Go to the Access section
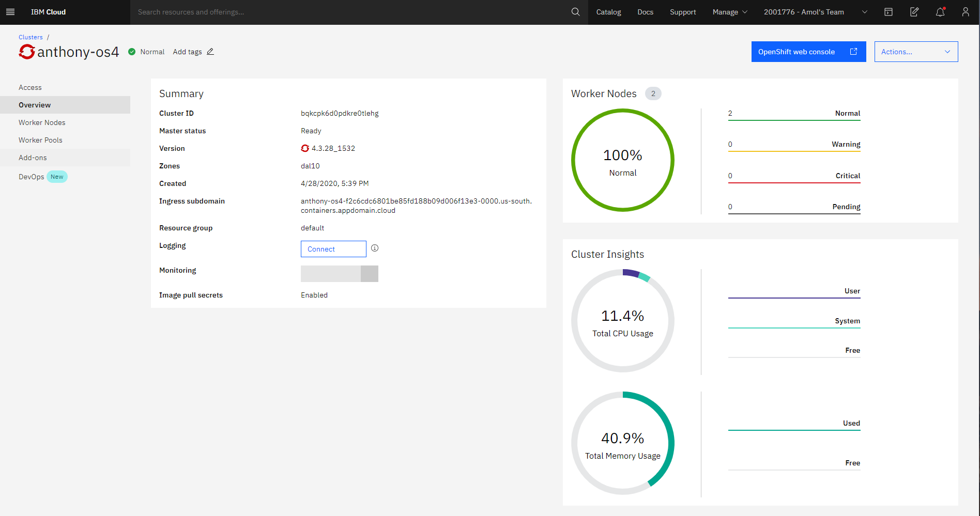This screenshot has height=516, width=980. click(x=65, y=87)
